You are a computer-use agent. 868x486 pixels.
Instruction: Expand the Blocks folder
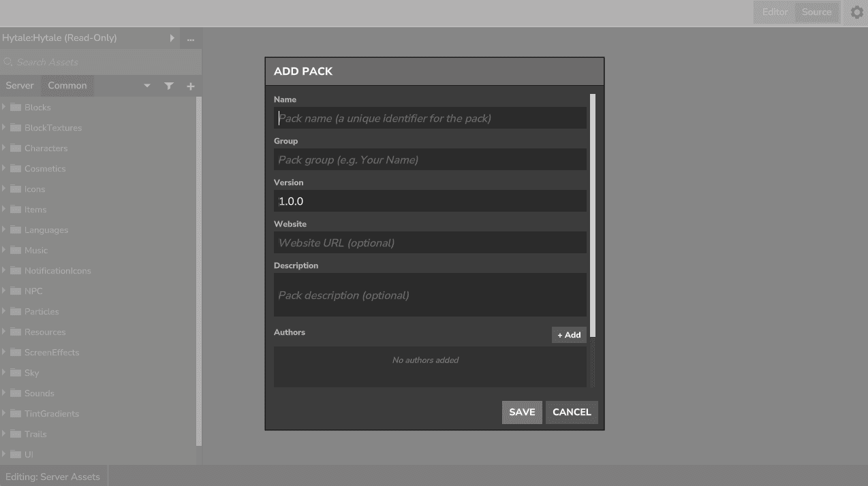pos(4,107)
